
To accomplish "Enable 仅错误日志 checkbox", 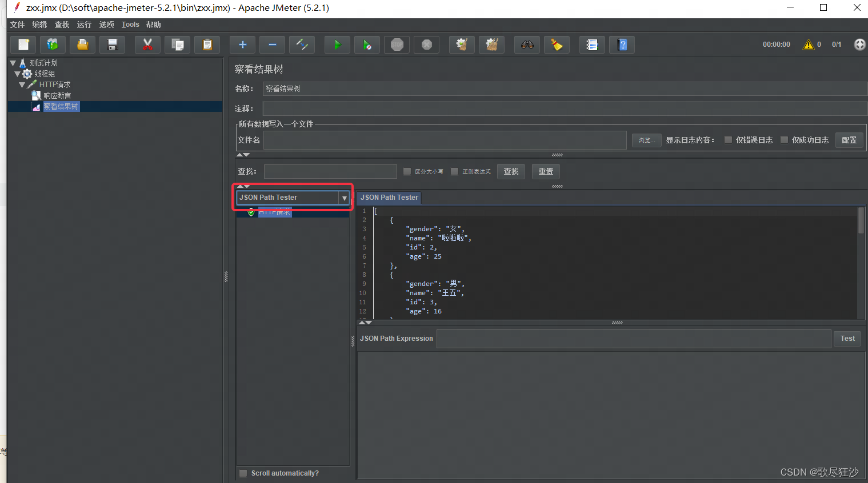I will pyautogui.click(x=728, y=140).
